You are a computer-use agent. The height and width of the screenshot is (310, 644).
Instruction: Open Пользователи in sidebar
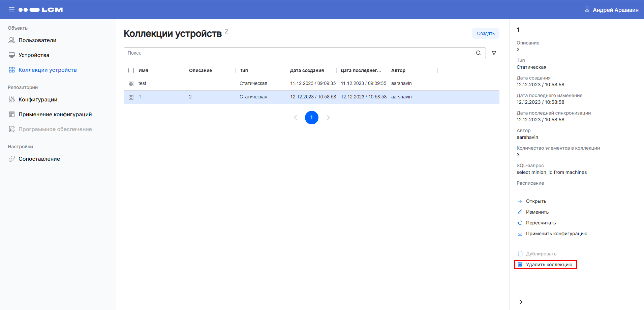pos(37,40)
